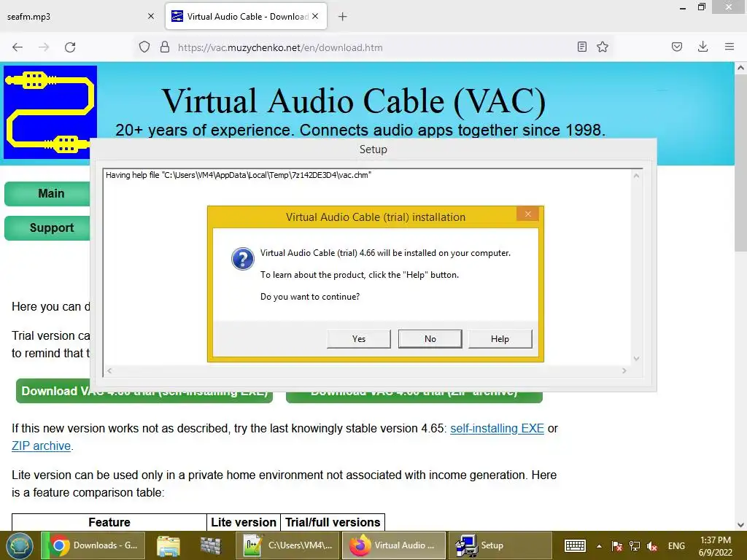Open the Firefox application menu

[x=729, y=47]
